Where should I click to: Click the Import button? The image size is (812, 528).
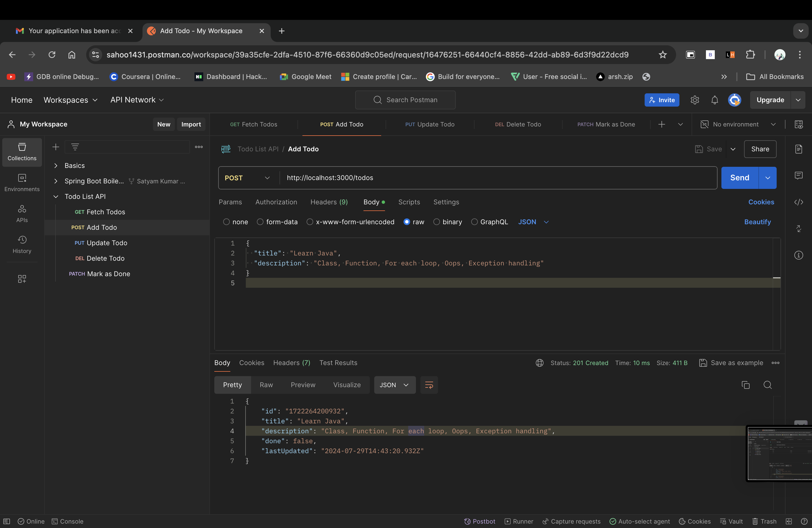[191, 125]
